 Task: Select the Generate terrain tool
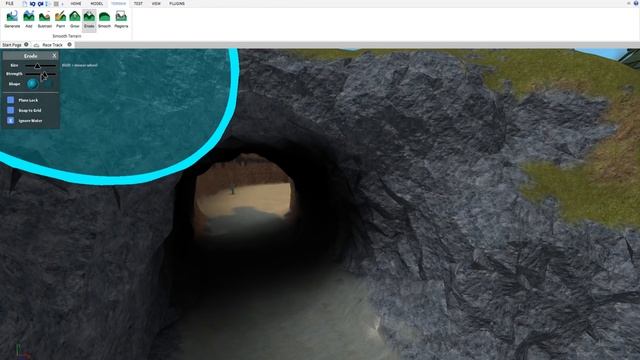pyautogui.click(x=12, y=20)
